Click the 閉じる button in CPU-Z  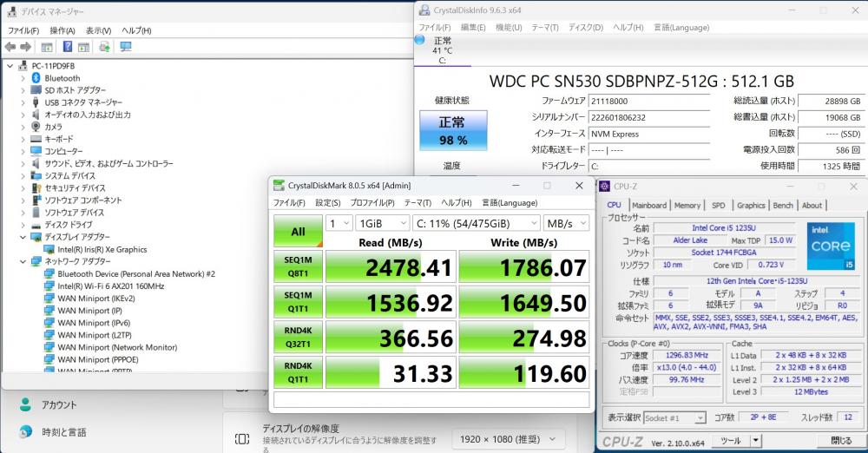click(x=841, y=441)
